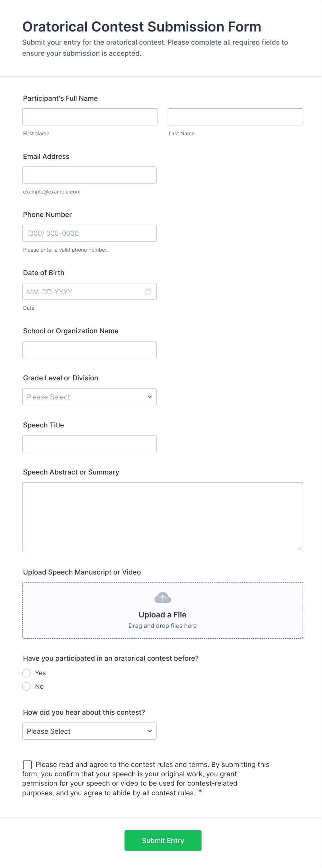Click the Submit Entry button
Screen dimensions: 322x868
point(163,840)
